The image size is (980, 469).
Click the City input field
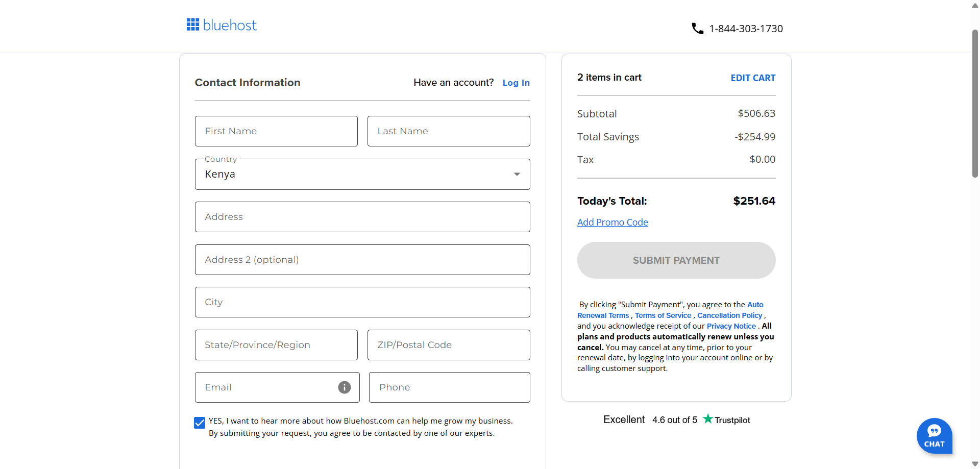click(x=362, y=302)
